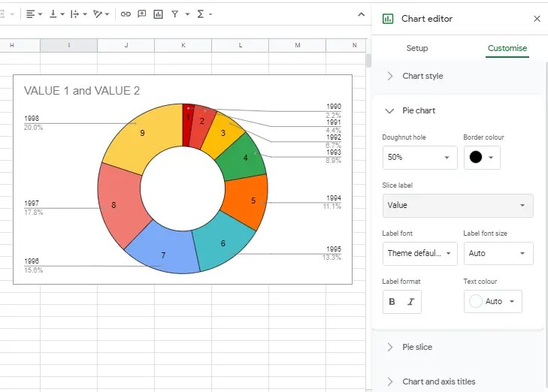Click the 1994 chart label

[334, 198]
